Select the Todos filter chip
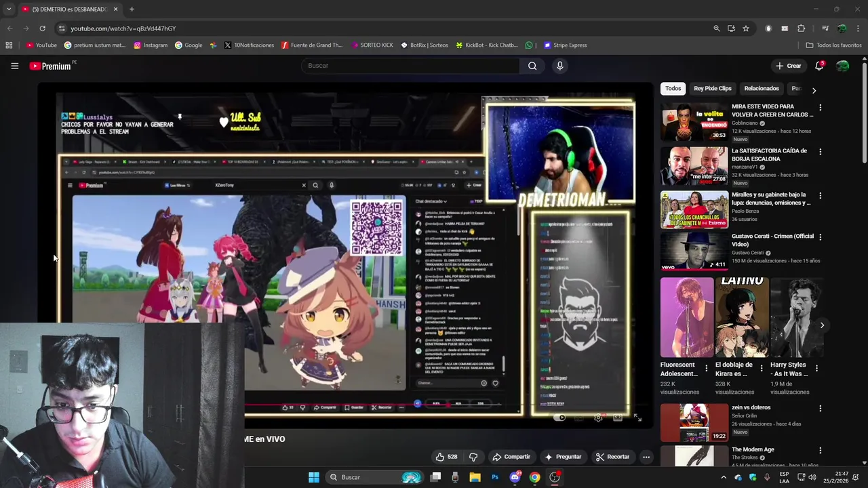 coord(673,89)
